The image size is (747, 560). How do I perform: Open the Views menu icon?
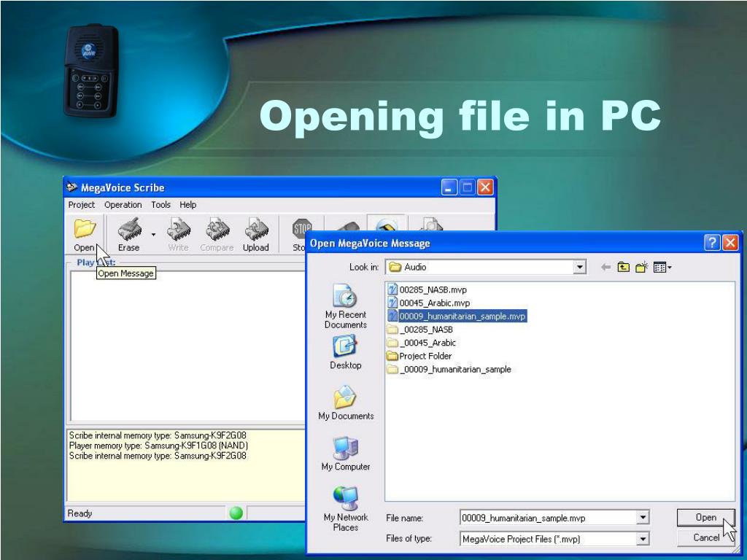[662, 268]
